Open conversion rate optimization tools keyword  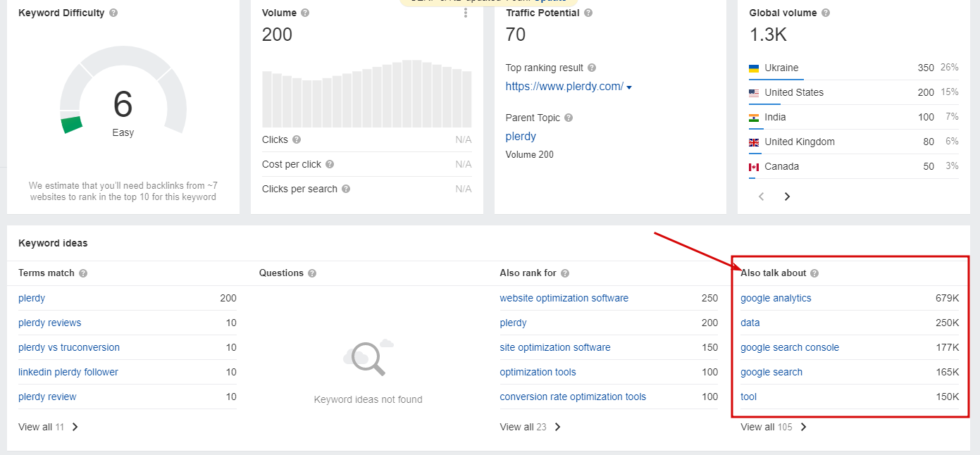click(573, 397)
